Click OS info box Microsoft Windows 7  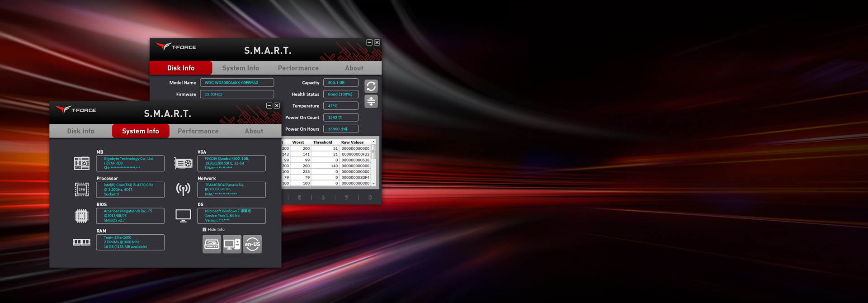[x=231, y=216]
